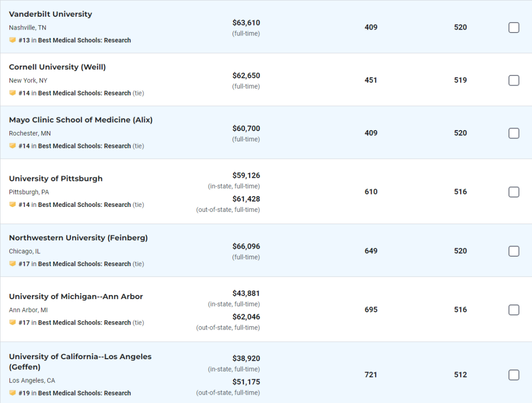This screenshot has height=403, width=532.
Task: Check the Vanderbilt University compare checkbox
Action: (514, 28)
